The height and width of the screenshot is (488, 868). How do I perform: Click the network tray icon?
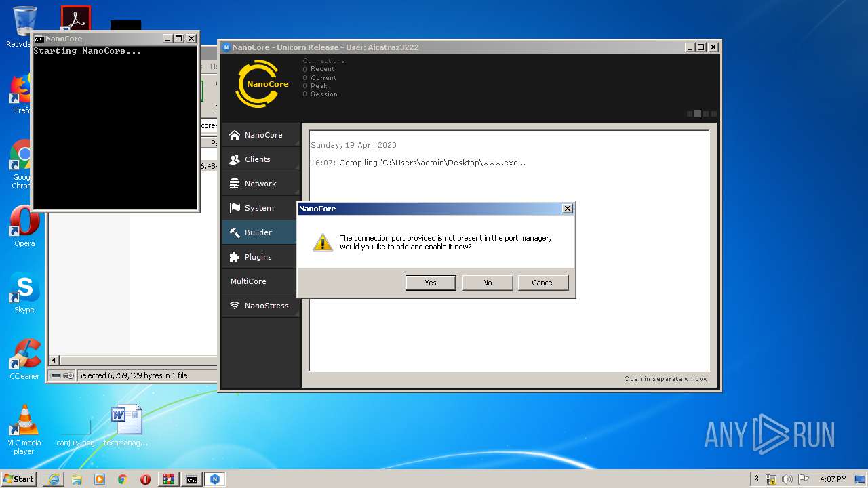click(771, 479)
